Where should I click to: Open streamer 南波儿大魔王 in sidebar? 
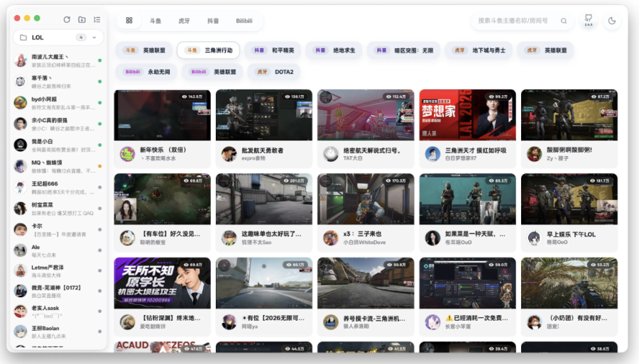[x=58, y=61]
